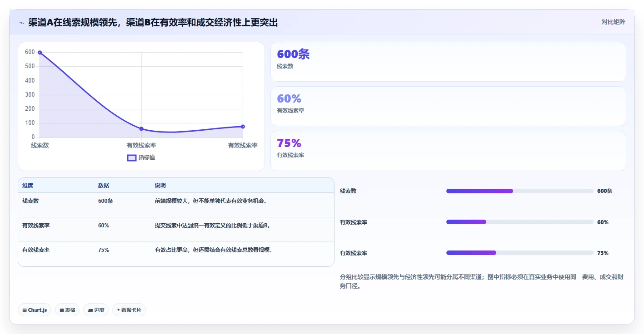Click the 75% value beside the progress bar
The image size is (644, 334).
[603, 253]
